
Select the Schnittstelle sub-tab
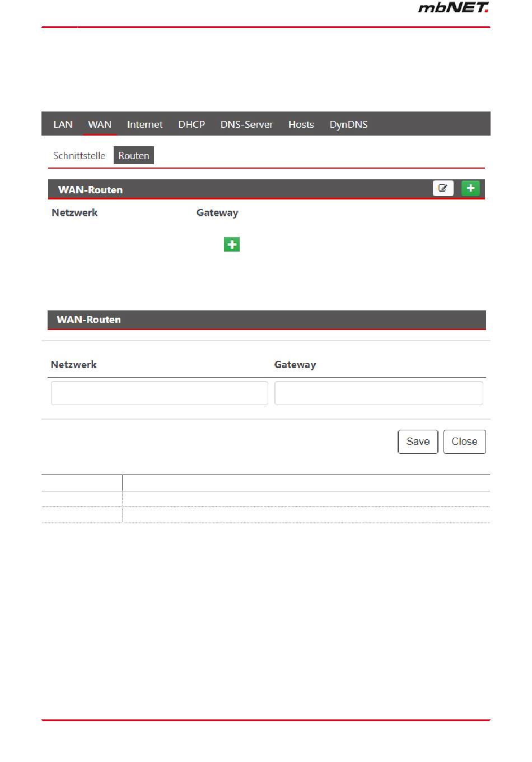pos(79,156)
